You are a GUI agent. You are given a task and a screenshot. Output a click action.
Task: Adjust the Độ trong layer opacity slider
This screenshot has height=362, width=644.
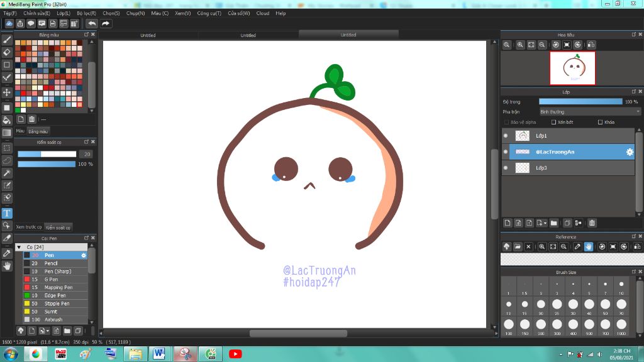pos(580,101)
